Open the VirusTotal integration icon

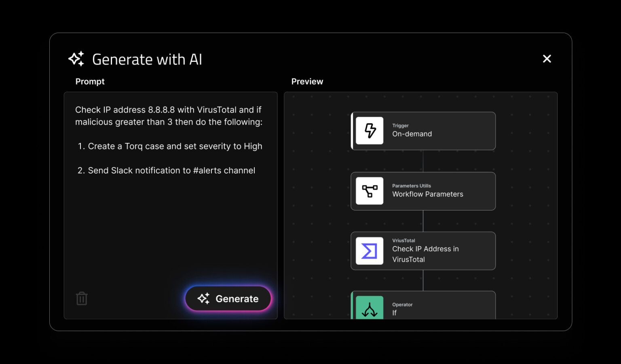(369, 251)
